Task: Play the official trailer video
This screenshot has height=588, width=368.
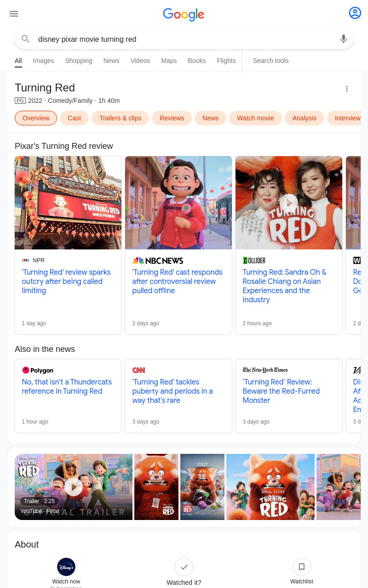Action: click(x=74, y=486)
